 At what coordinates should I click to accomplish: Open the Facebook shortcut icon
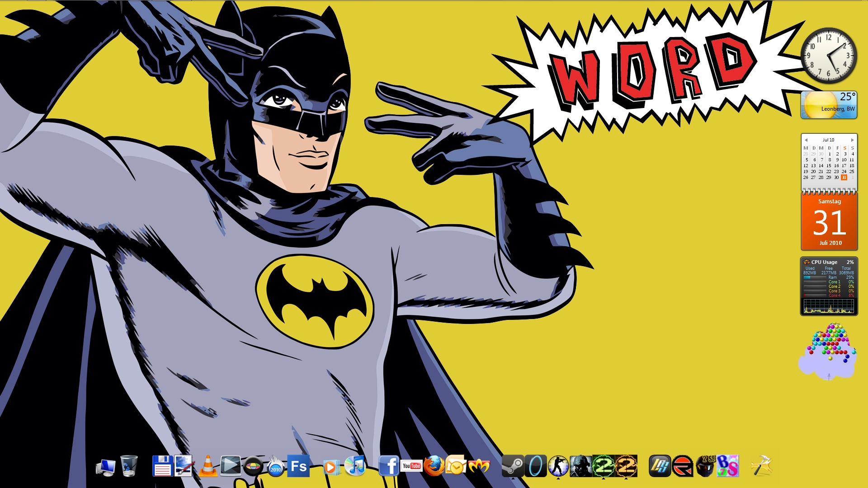coord(389,466)
